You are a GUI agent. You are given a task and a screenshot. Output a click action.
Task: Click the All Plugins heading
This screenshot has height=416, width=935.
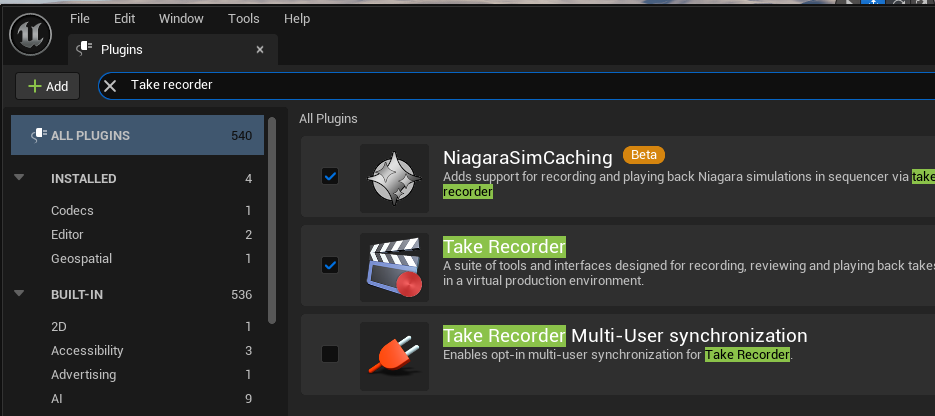[x=328, y=119]
